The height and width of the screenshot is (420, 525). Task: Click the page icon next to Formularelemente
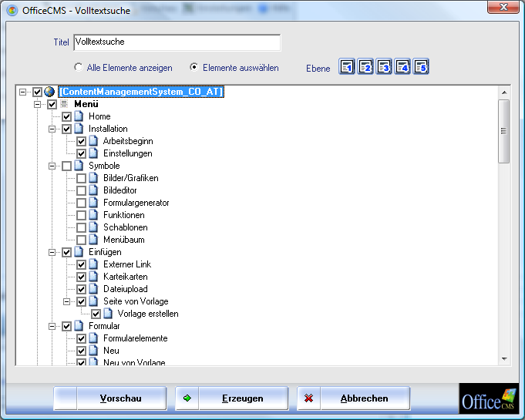pyautogui.click(x=93, y=338)
